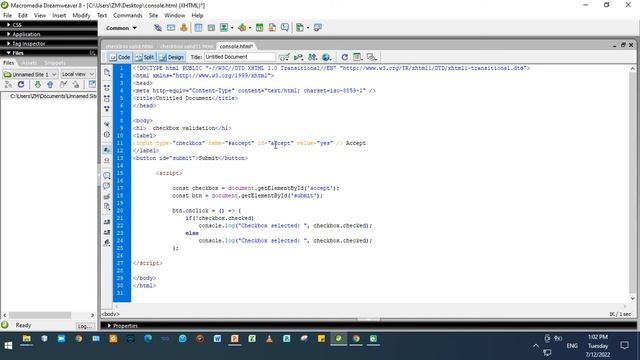Insert an Email Link icon

click(x=171, y=28)
